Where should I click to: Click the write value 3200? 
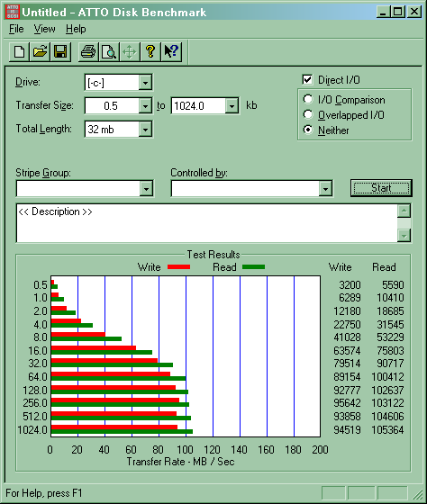(x=350, y=285)
